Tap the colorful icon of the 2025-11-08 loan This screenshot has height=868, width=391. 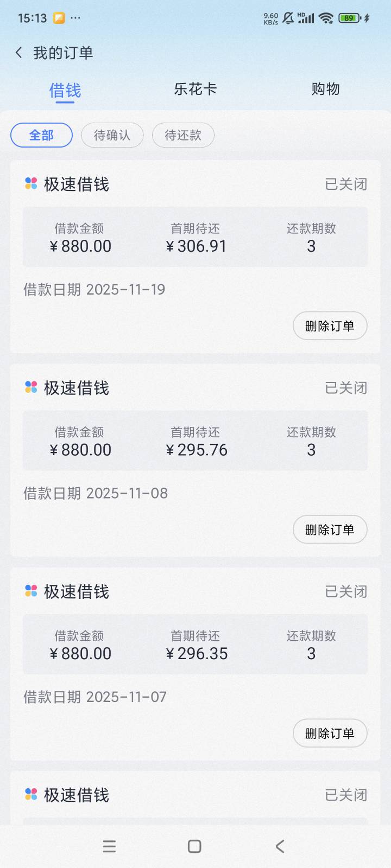click(31, 387)
